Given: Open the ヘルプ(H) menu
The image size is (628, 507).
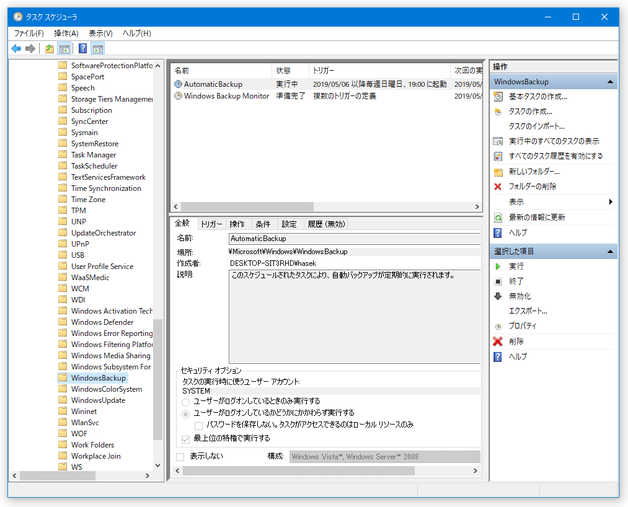Looking at the screenshot, I should coord(137,33).
